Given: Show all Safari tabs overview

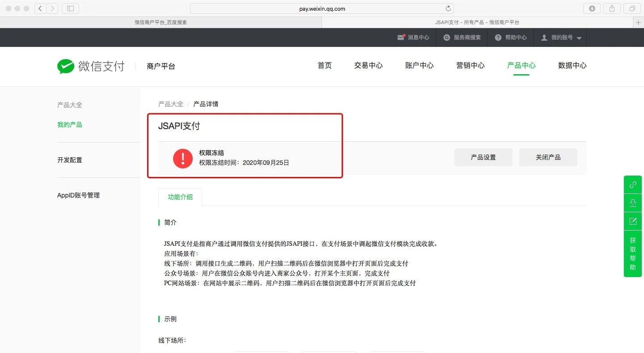Looking at the screenshot, I should [x=632, y=8].
